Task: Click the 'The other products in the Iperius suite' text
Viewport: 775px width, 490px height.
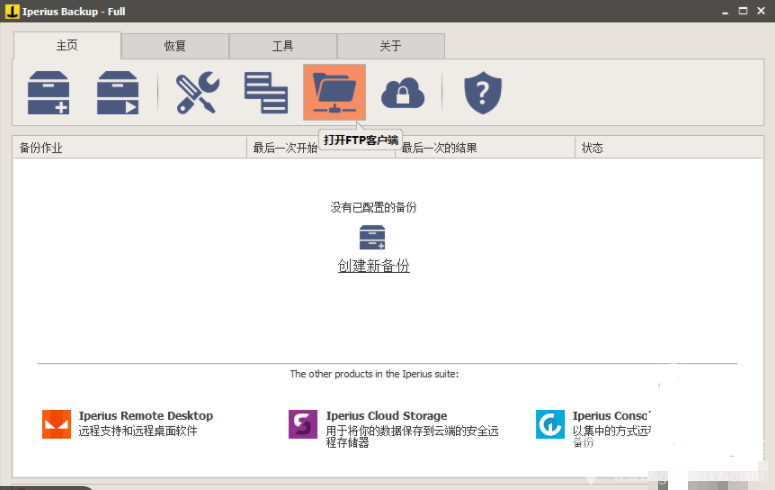Action: 374,374
